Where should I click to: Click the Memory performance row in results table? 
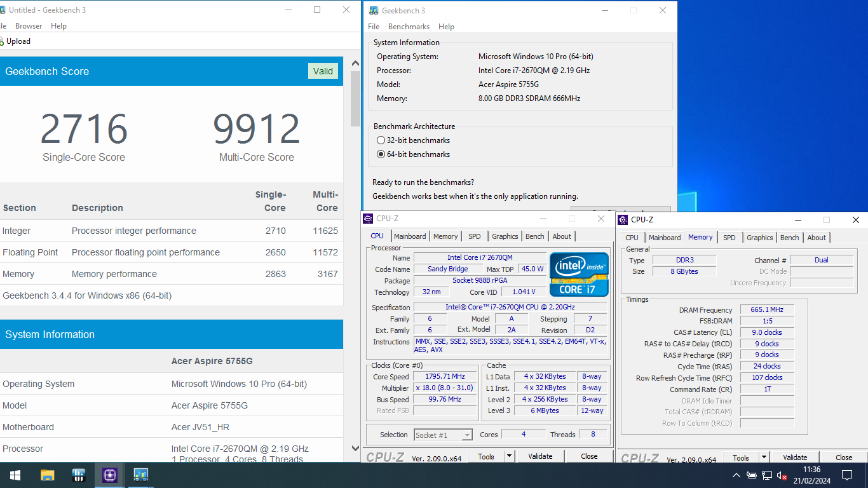[172, 274]
